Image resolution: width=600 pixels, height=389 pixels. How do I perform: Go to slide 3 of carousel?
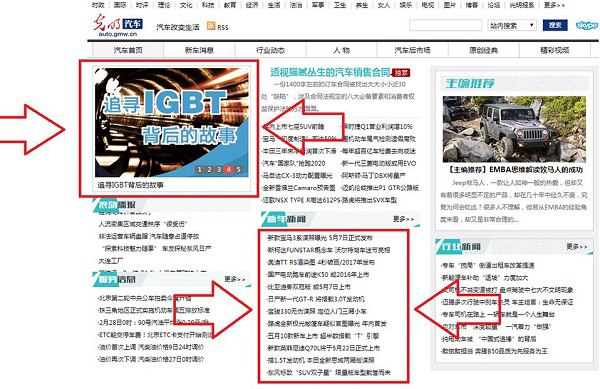click(219, 169)
